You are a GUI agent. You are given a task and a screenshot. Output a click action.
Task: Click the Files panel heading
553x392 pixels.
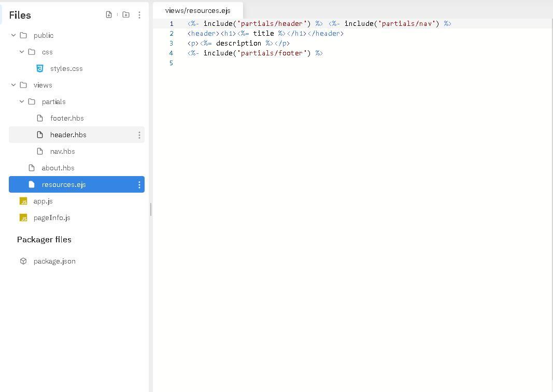20,15
